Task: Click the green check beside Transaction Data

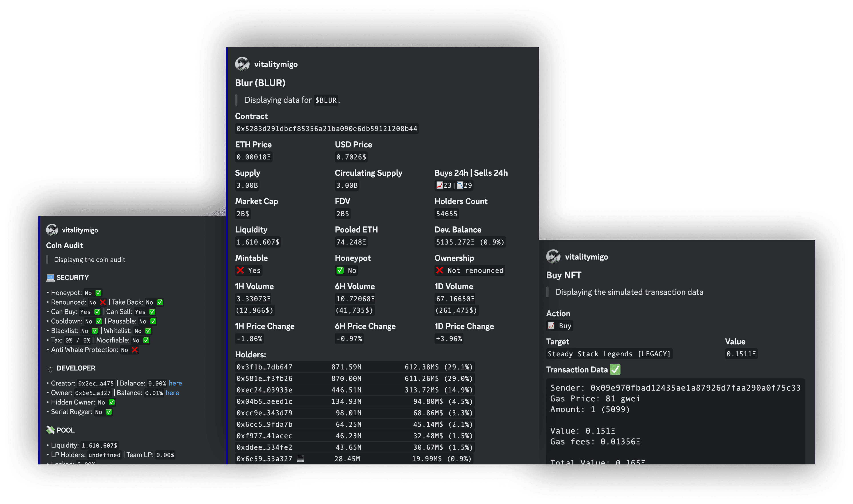Action: [615, 370]
